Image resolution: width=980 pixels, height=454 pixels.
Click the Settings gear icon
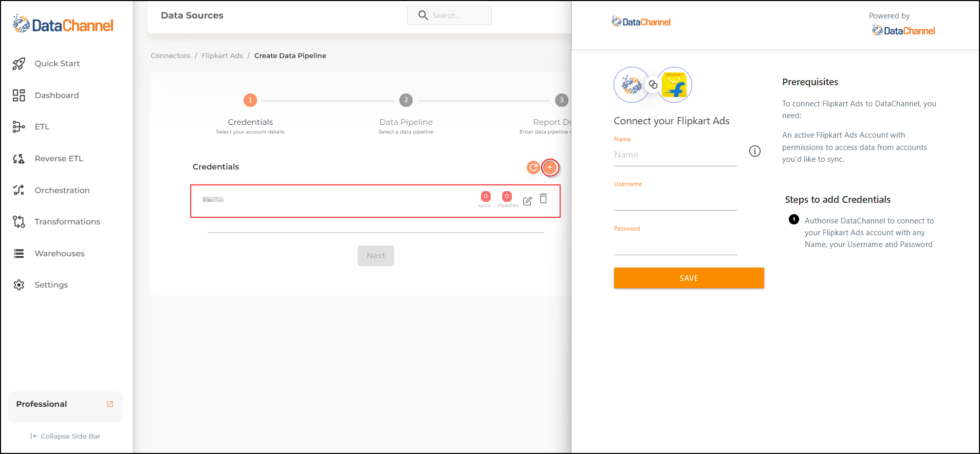click(19, 285)
